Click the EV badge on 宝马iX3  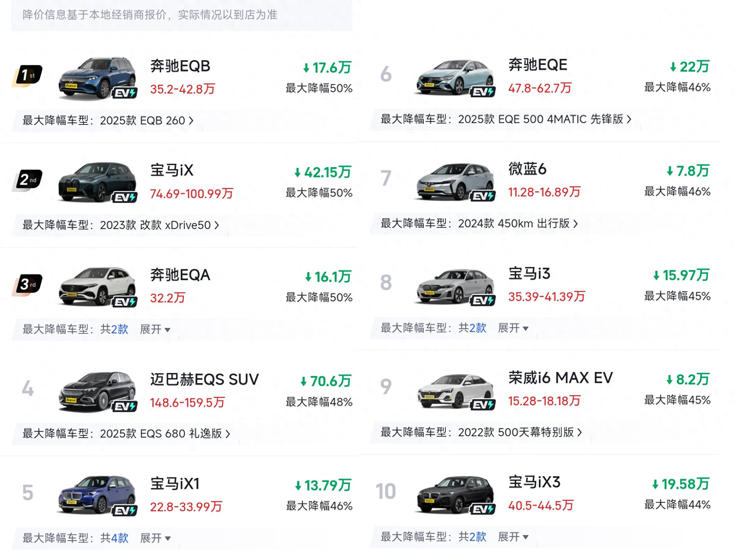(x=483, y=509)
